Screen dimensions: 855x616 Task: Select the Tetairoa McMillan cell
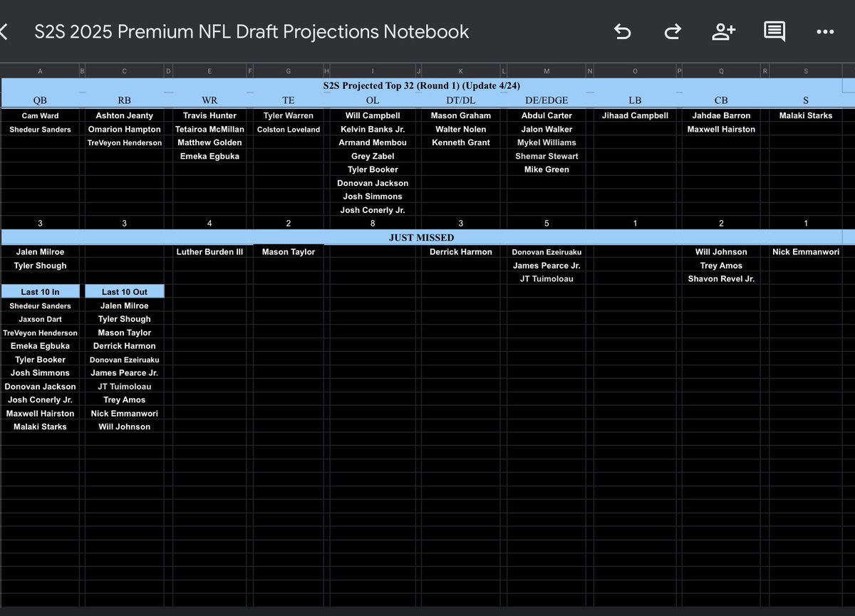coord(209,129)
